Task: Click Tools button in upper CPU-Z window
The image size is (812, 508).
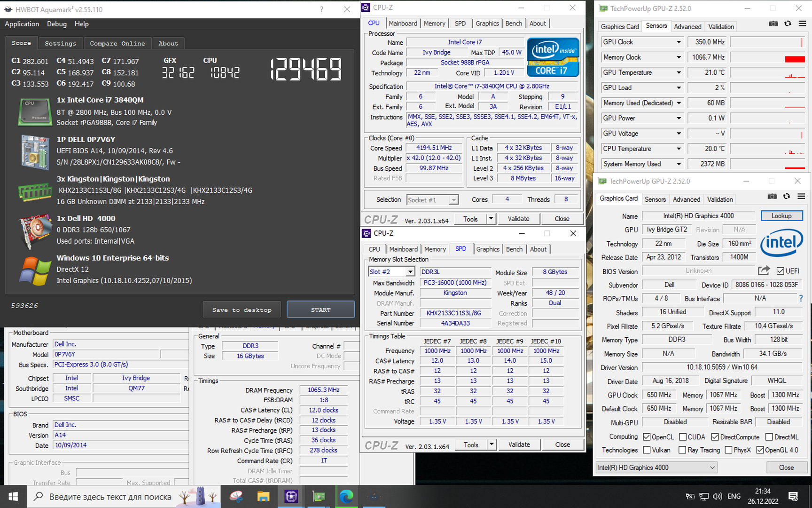Action: click(x=470, y=219)
